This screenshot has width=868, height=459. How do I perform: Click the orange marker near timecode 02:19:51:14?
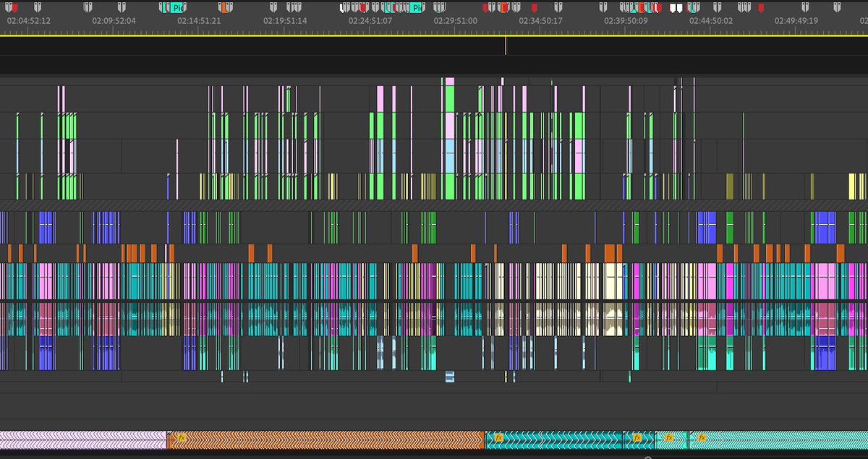tap(224, 9)
